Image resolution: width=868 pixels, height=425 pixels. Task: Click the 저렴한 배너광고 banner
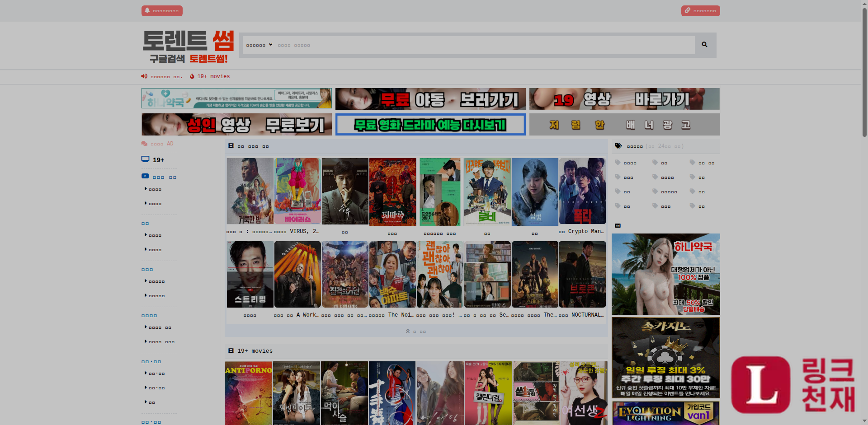pyautogui.click(x=624, y=124)
